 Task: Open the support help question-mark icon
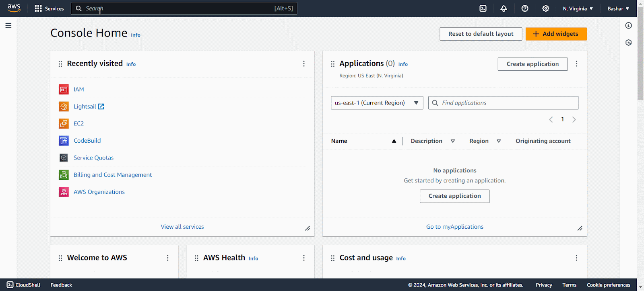pos(525,8)
